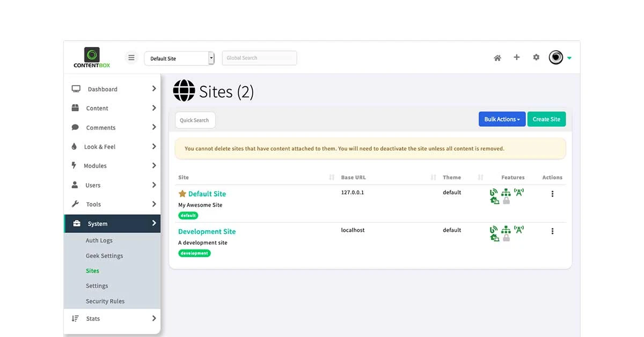Click the broadcast antenna feature icon for Default Site
This screenshot has height=337, width=644.
tap(518, 192)
